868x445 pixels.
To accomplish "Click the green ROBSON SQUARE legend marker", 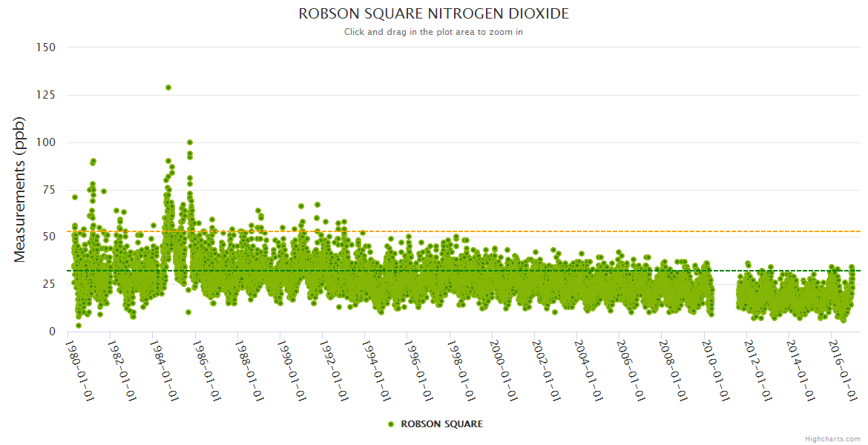I will [x=391, y=424].
